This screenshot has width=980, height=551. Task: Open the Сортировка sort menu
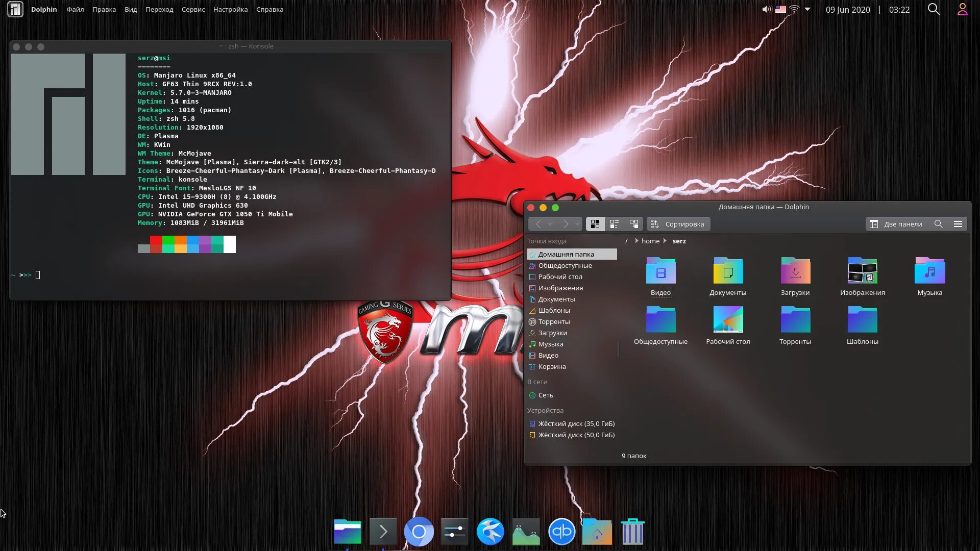pyautogui.click(x=678, y=224)
